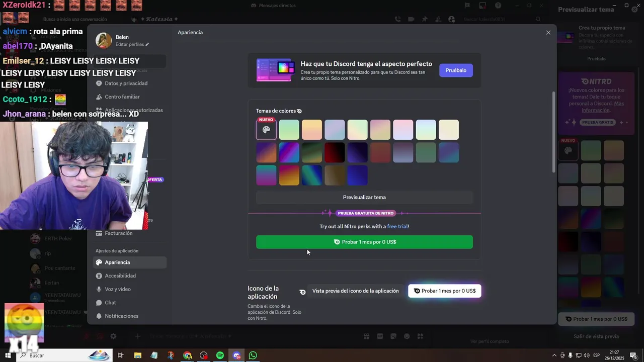Open Discord from the taskbar

(236, 355)
